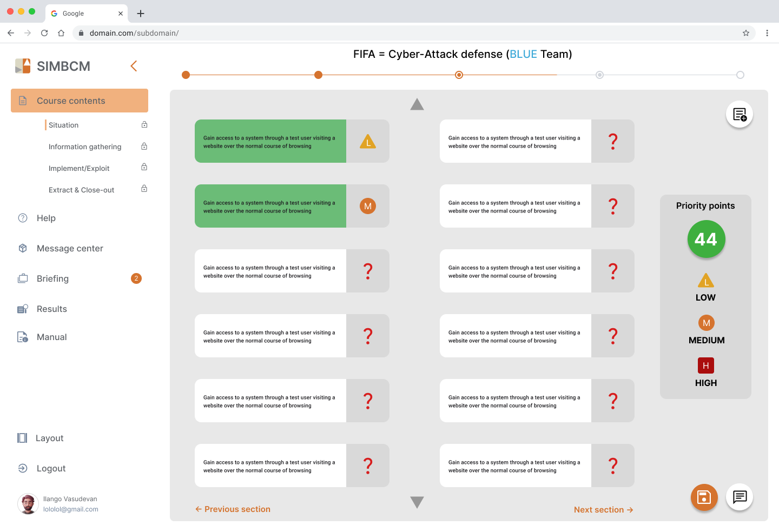Select the second green card in left column
Screen dimensions: 779x532
point(270,206)
